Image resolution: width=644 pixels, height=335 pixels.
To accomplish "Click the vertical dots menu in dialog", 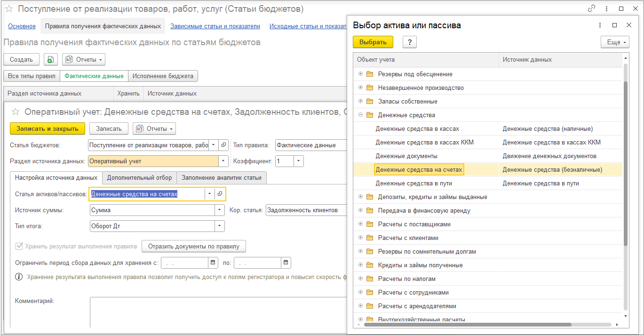I will click(600, 25).
